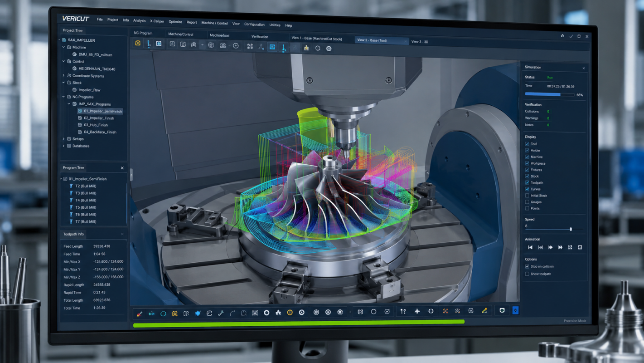Open the X-Caliper menu
This screenshot has width=644, height=363.
(x=157, y=21)
